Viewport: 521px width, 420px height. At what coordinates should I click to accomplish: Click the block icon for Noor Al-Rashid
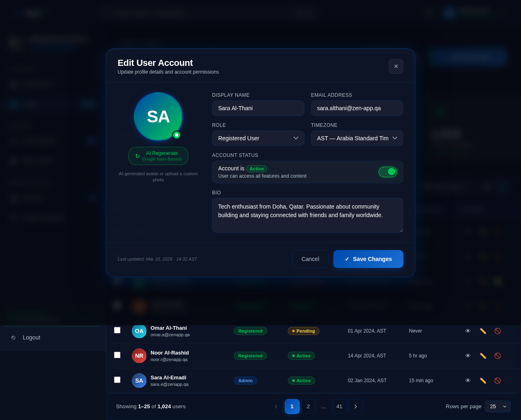tap(497, 355)
